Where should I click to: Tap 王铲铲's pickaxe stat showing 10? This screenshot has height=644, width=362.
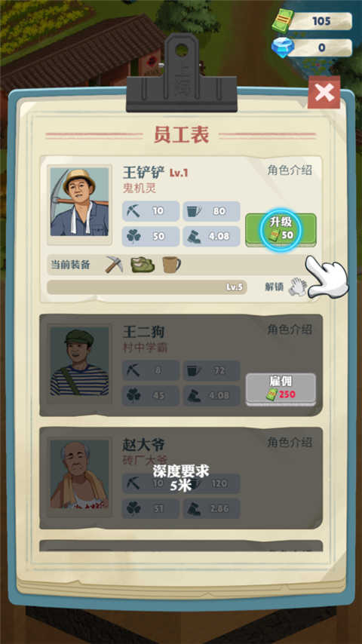tap(151, 211)
